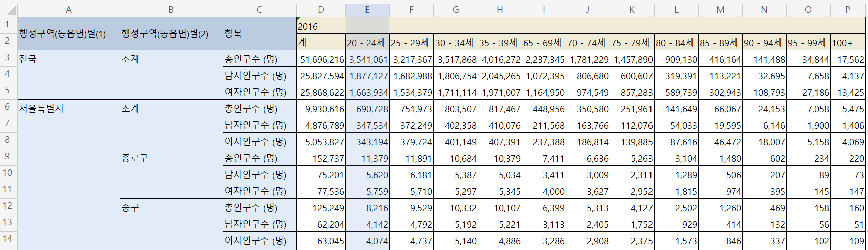The width and height of the screenshot is (868, 250).
Task: Click the 65 - 69세 header cell
Action: coord(544,42)
